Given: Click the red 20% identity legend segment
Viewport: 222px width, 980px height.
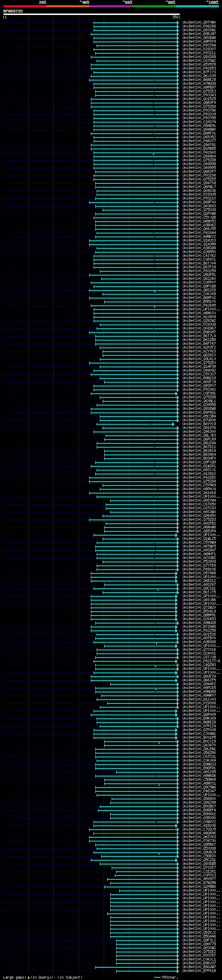Looking at the screenshot, I should tap(25, 6).
